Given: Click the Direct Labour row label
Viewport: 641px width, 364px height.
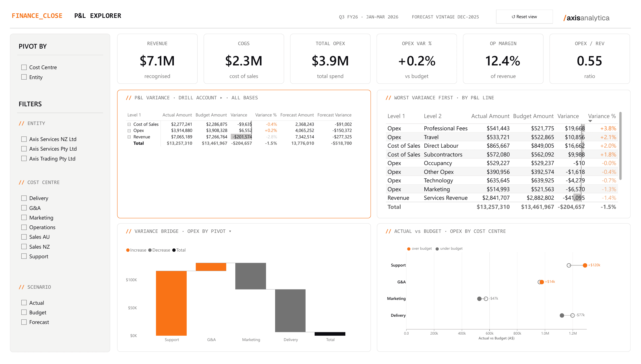Looking at the screenshot, I should (x=441, y=146).
